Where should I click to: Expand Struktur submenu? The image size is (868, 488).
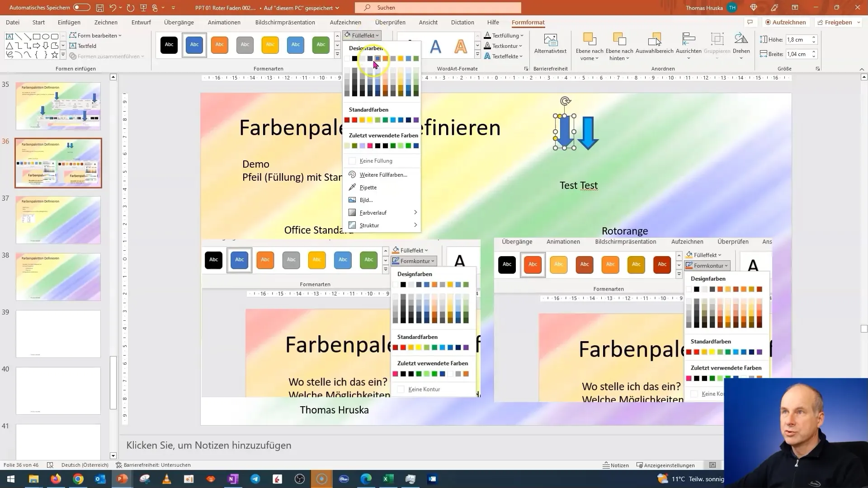[x=382, y=225]
